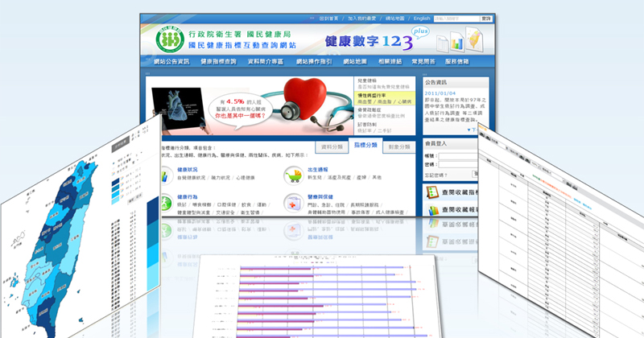Switch the site language with the English link
644x338 pixels.
(422, 19)
